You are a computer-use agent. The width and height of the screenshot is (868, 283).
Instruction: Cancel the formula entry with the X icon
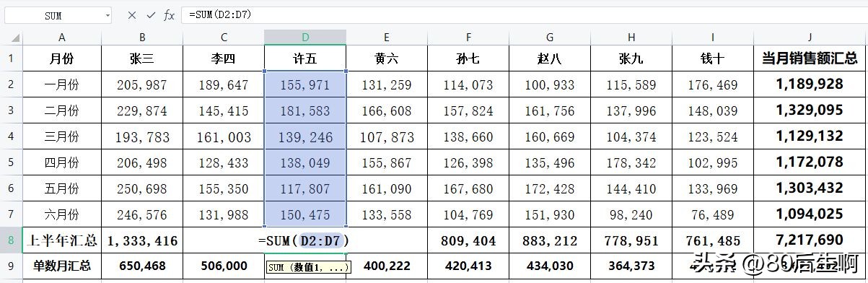tap(132, 14)
